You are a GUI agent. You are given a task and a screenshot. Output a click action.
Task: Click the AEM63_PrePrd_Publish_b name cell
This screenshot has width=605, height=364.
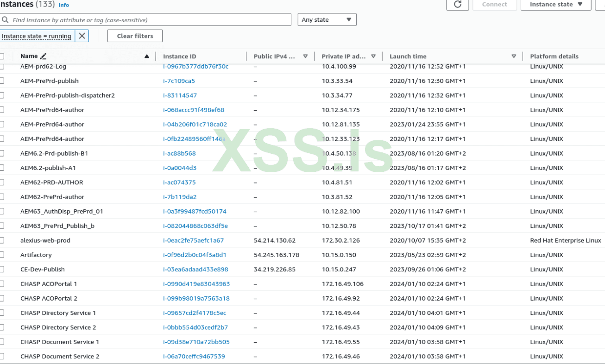tap(57, 226)
